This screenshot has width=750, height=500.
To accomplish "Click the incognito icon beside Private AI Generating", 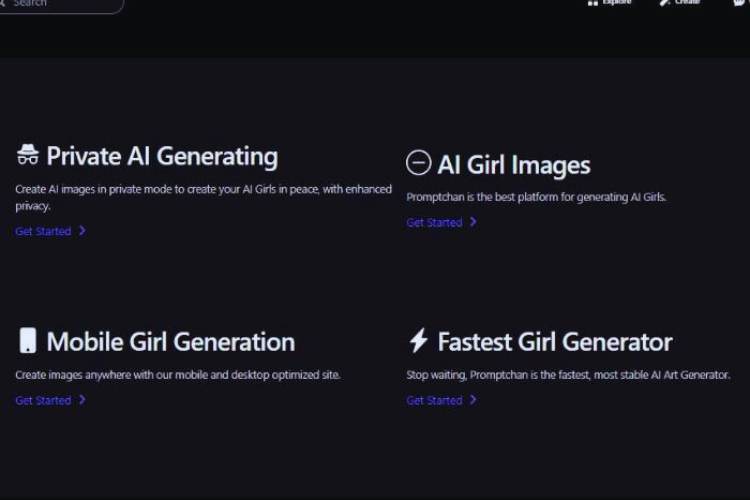I will tap(28, 154).
